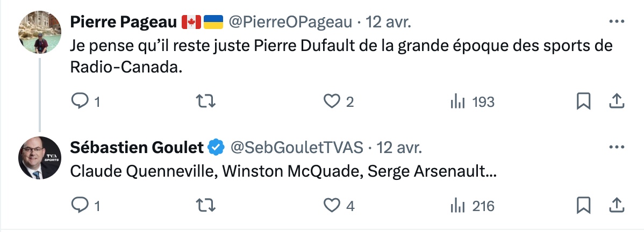Image resolution: width=644 pixels, height=232 pixels.
Task: Like Sébastien Goulet's tweet
Action: tap(333, 205)
